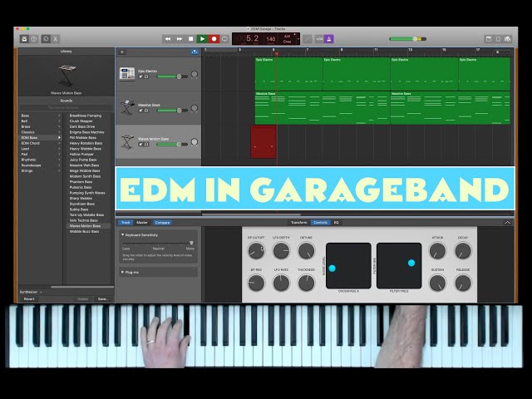
Task: Click the Delete button in Library
Action: [x=83, y=299]
